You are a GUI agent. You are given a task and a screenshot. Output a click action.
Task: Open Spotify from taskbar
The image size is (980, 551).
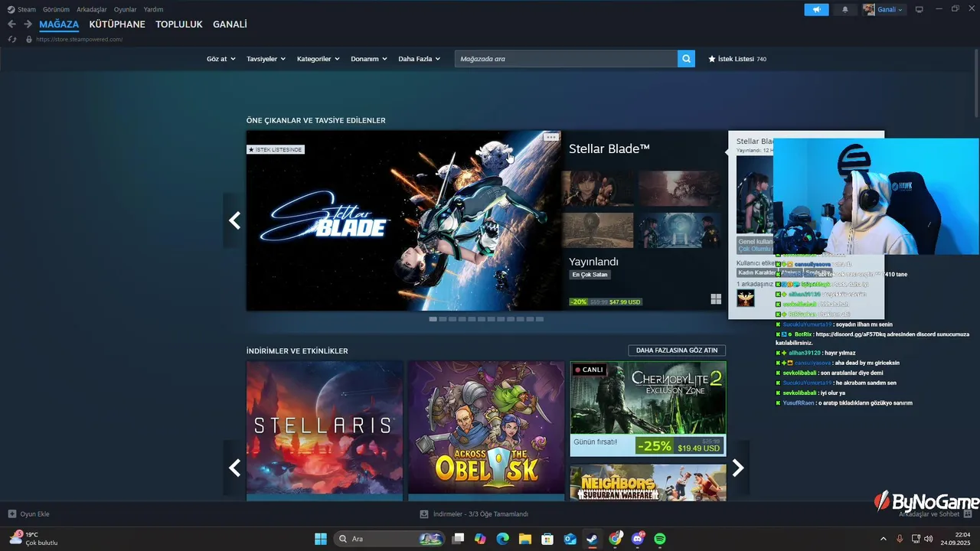(x=660, y=539)
